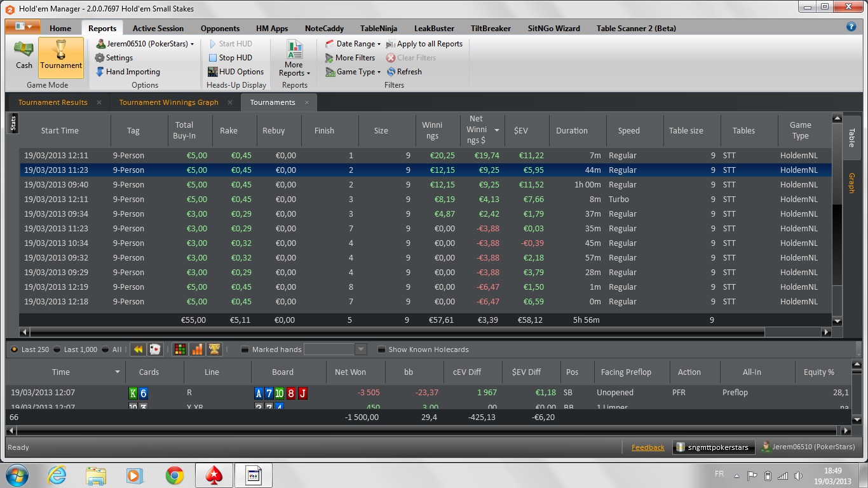Viewport: 868px width, 488px height.
Task: Open the Date Range filter dropdown
Action: [353, 44]
